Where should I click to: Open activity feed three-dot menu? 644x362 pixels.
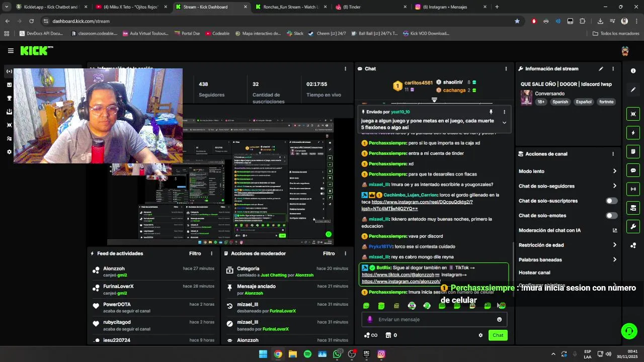coord(211,253)
